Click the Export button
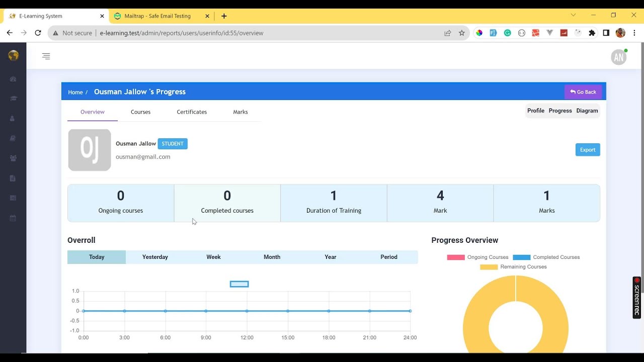The height and width of the screenshot is (362, 644). (x=588, y=150)
